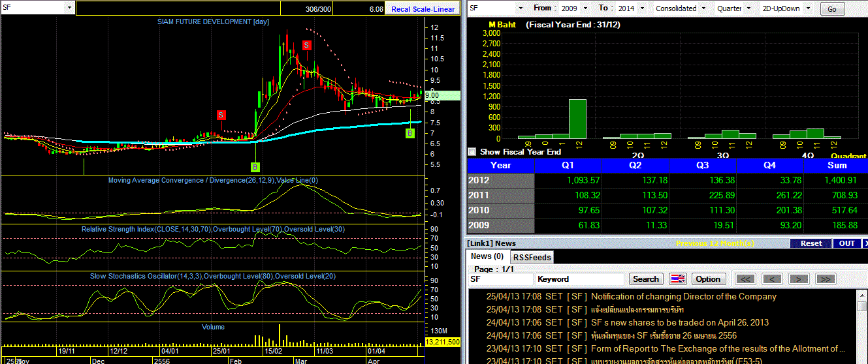
Task: Click the news Search button
Action: click(646, 279)
